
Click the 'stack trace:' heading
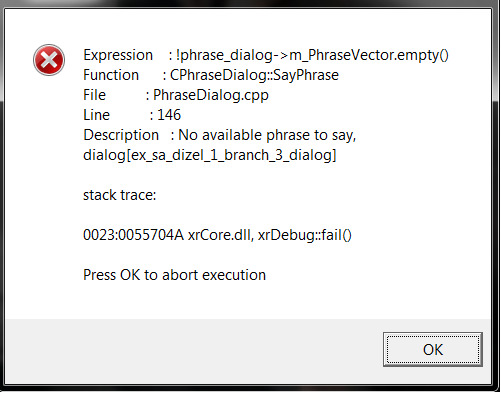point(119,195)
